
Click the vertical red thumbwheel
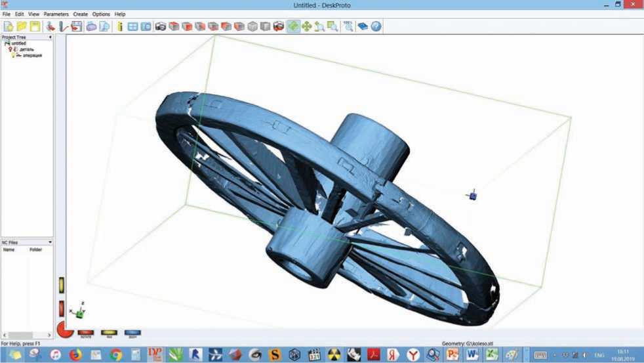click(61, 309)
